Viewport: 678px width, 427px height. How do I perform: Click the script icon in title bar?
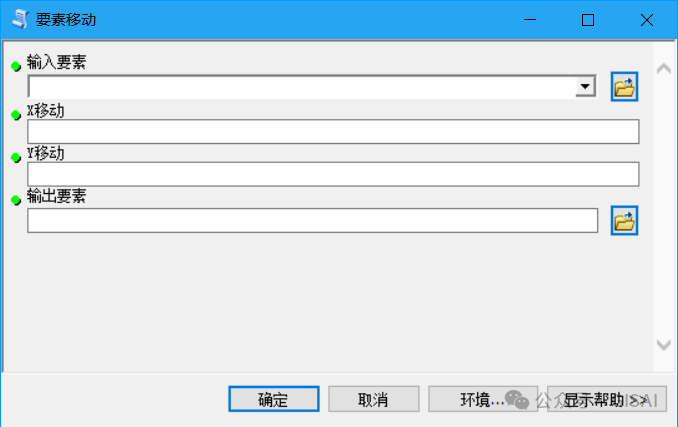point(20,19)
